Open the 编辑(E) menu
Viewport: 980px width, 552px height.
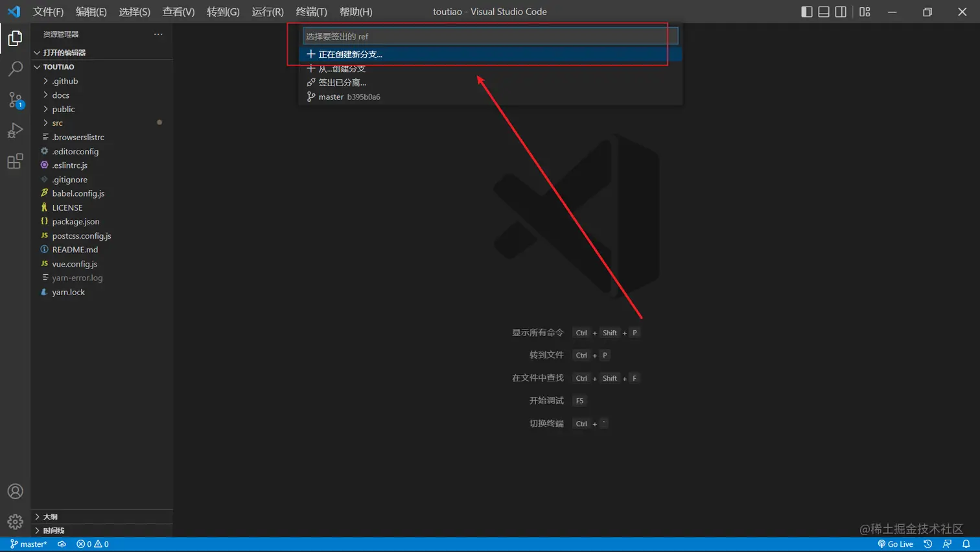[91, 12]
